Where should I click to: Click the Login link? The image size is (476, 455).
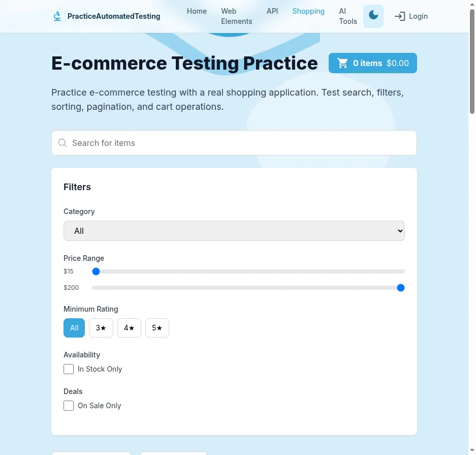click(x=418, y=16)
